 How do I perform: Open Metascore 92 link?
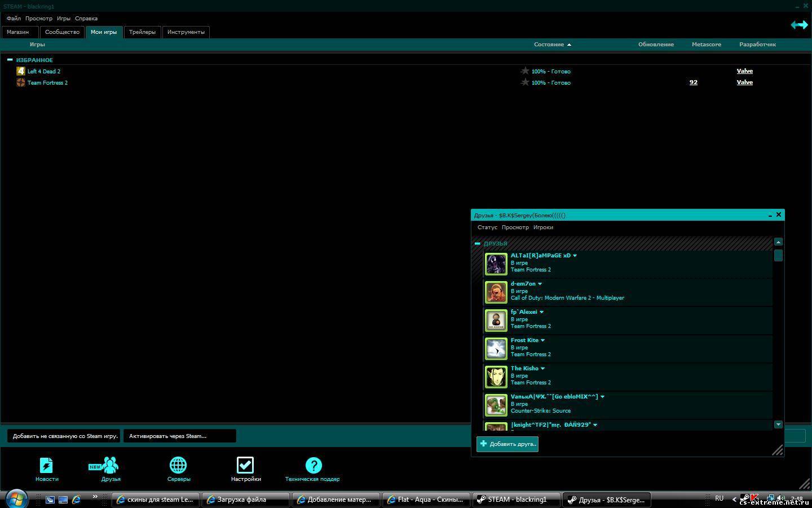[693, 82]
